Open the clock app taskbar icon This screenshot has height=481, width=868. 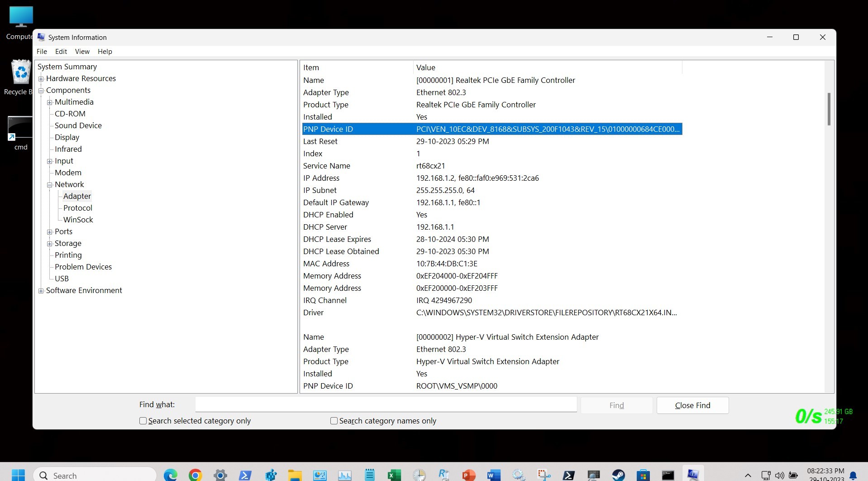(x=420, y=475)
